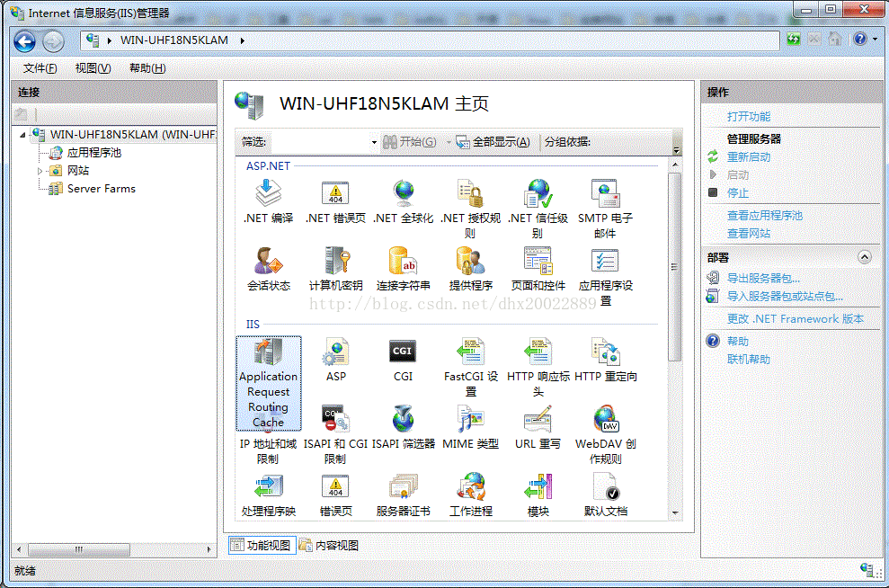889x588 pixels.
Task: Open the URL 重写 icon
Action: pos(538,419)
